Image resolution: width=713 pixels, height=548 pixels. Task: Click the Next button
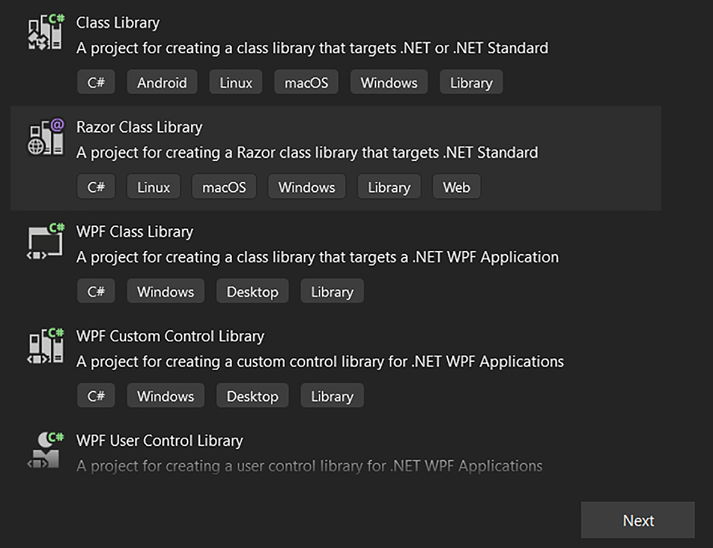coord(638,520)
